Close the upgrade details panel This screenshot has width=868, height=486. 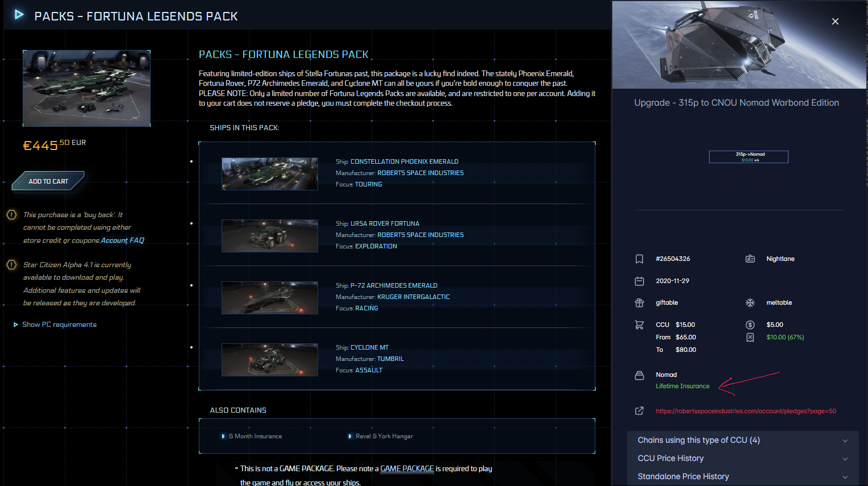835,22
